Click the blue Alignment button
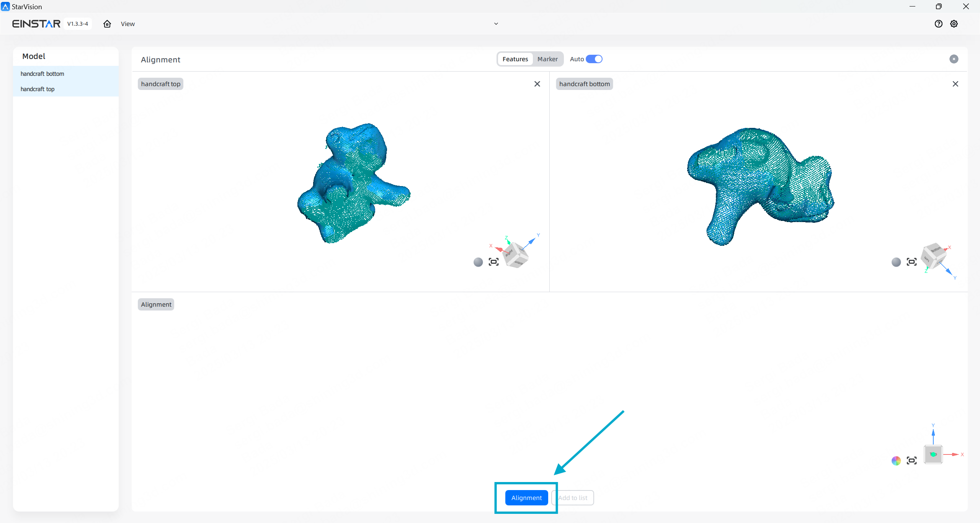The width and height of the screenshot is (980, 523). [526, 498]
